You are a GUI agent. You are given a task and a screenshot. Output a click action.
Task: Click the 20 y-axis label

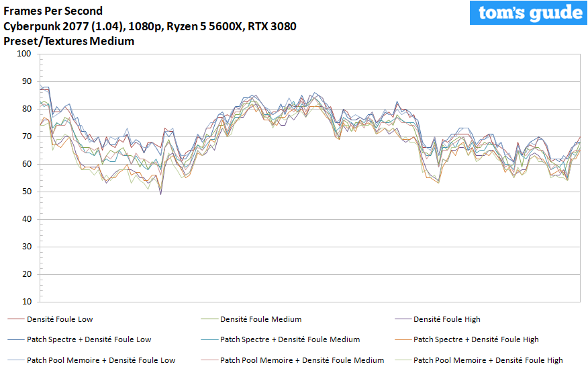coord(27,274)
